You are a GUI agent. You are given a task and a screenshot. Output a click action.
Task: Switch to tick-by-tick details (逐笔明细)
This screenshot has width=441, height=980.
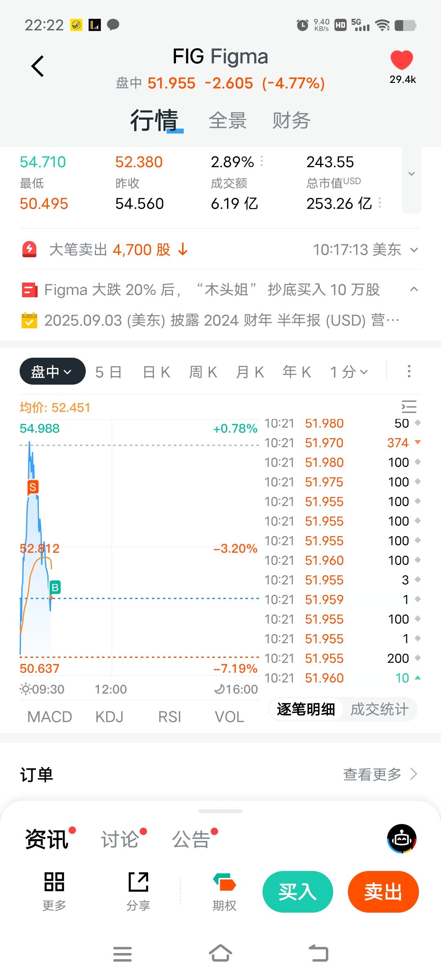[306, 710]
